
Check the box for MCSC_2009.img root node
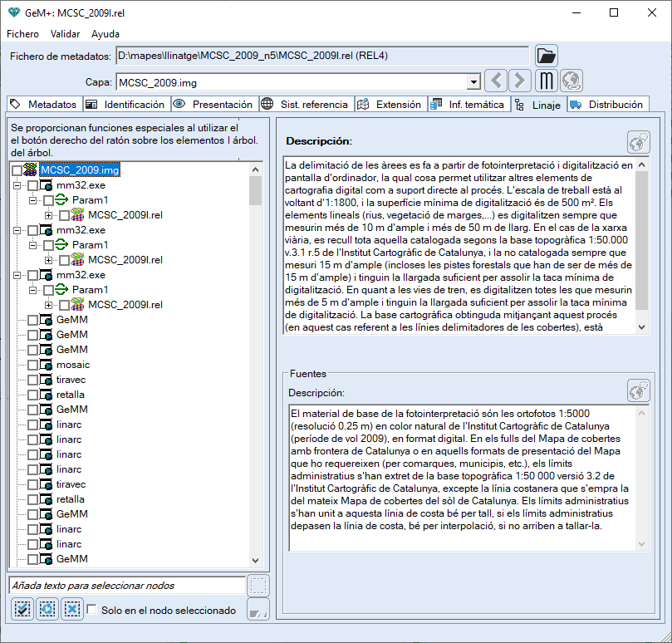[x=17, y=170]
